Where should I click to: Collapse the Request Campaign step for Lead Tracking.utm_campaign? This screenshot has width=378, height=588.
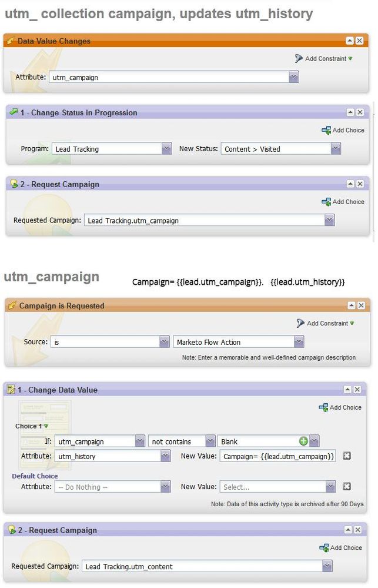click(x=350, y=184)
